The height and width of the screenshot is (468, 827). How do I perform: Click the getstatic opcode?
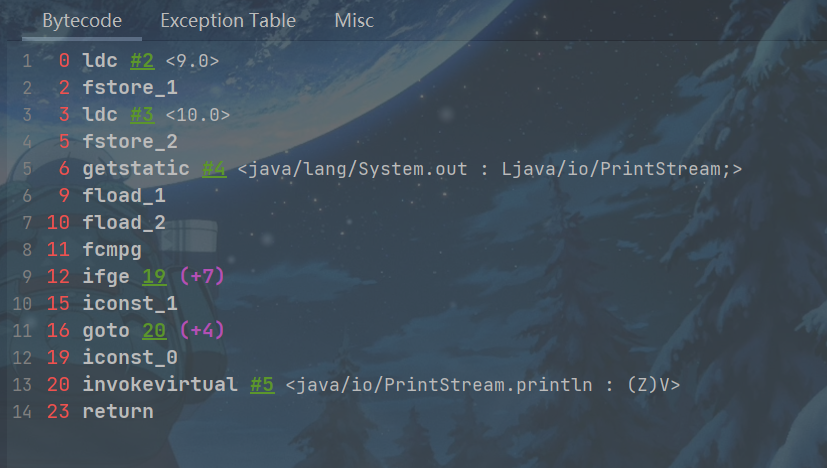(x=136, y=169)
